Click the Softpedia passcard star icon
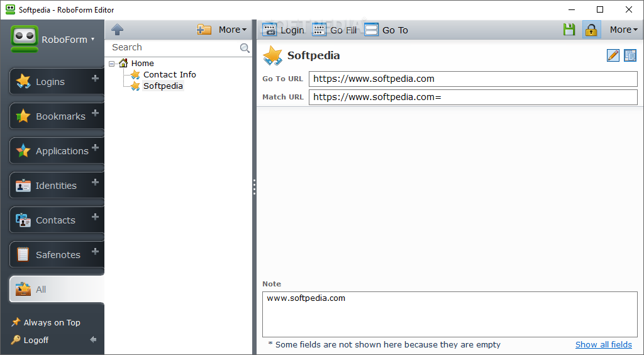 click(273, 55)
